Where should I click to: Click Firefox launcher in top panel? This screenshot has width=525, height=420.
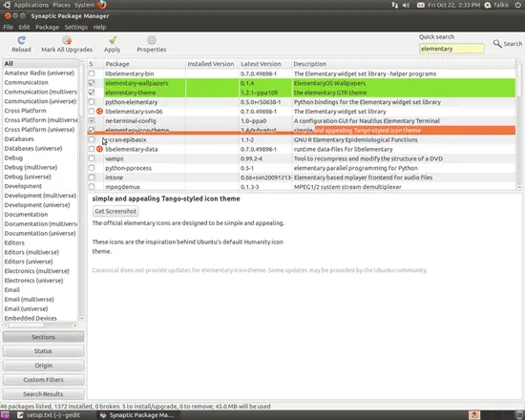tap(102, 5)
